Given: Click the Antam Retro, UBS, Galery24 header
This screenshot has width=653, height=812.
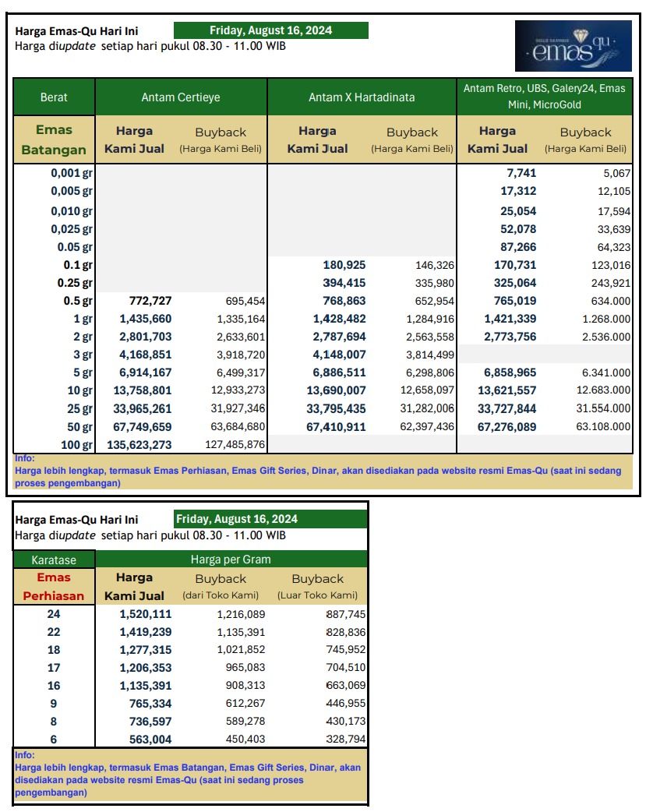Looking at the screenshot, I should (544, 97).
